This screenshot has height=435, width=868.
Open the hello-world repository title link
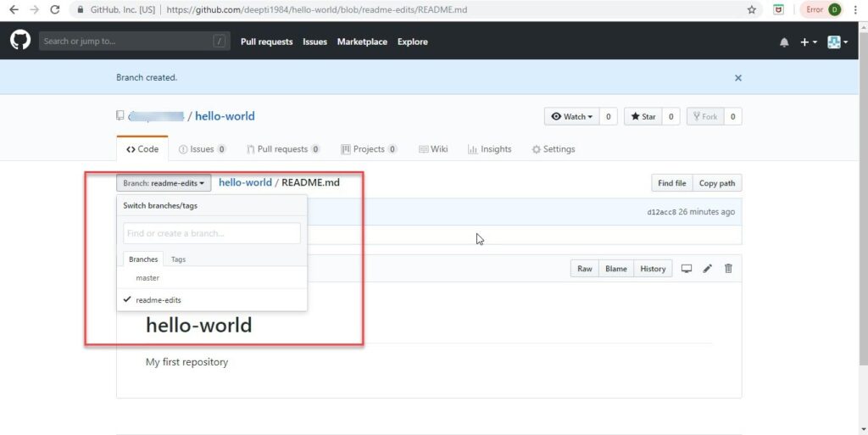pos(225,116)
